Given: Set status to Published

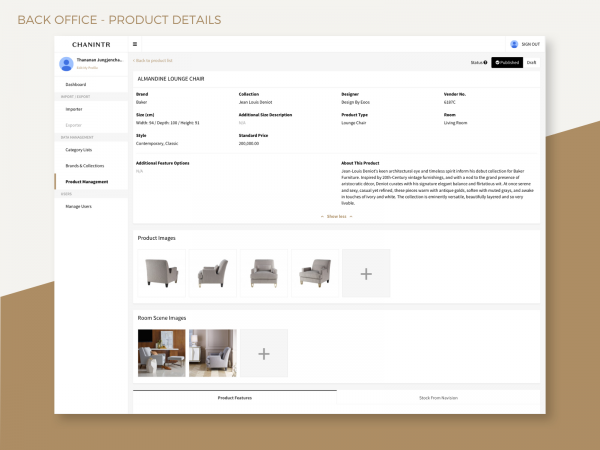Looking at the screenshot, I should [x=506, y=62].
